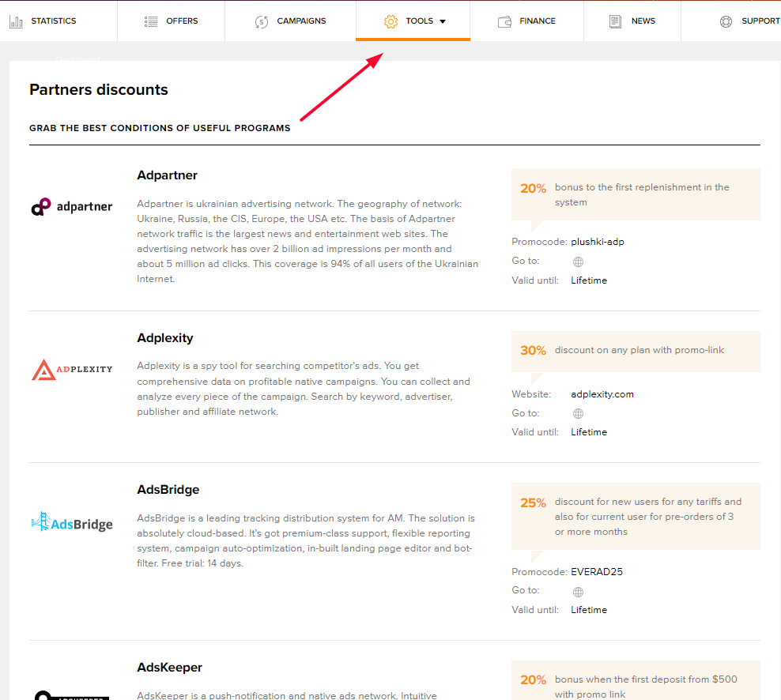This screenshot has height=700, width=781.
Task: Click the EVERAD25 promocode
Action: (x=597, y=571)
